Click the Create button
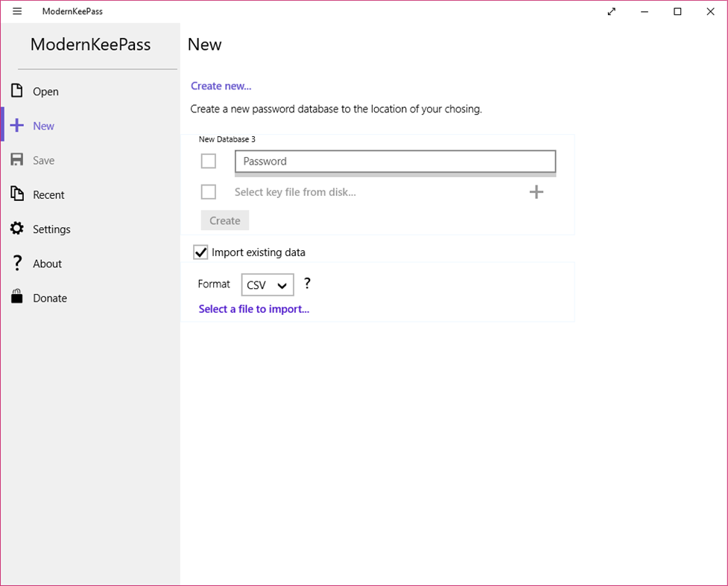728x586 pixels. pos(224,220)
